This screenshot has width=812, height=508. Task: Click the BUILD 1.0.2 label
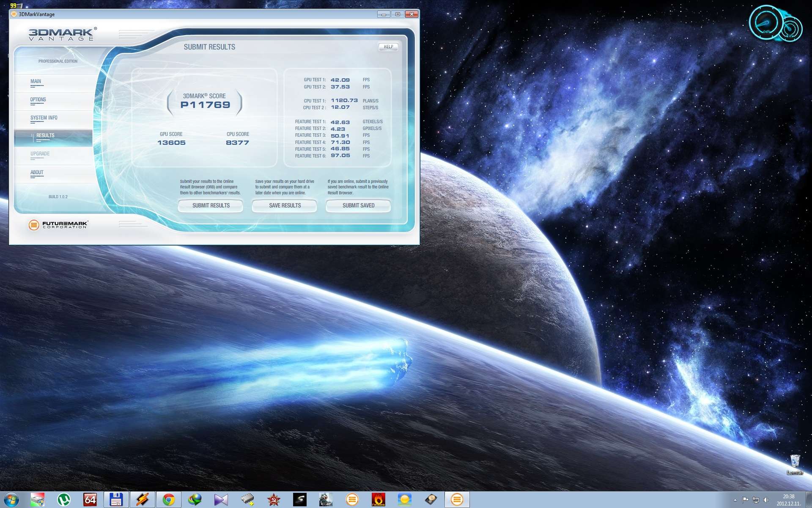click(x=58, y=197)
